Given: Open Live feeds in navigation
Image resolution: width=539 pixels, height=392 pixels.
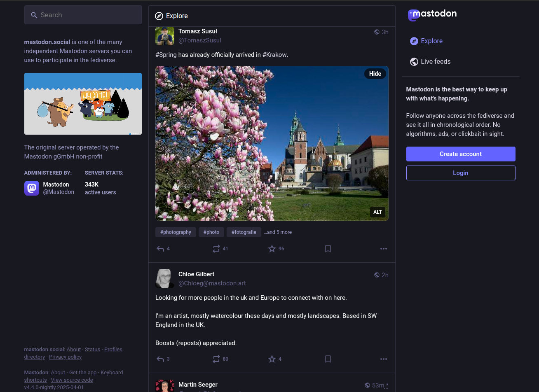Looking at the screenshot, I should click(430, 62).
